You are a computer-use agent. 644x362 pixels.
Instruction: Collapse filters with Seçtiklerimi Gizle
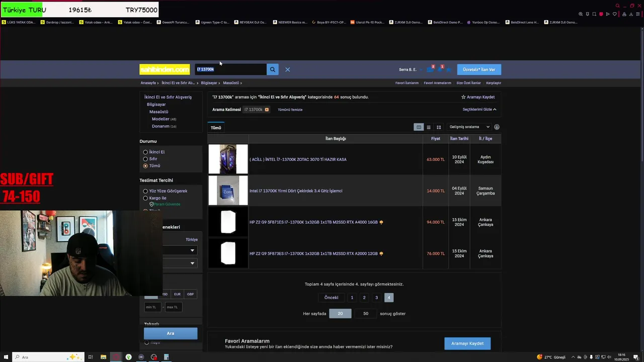pos(479,110)
